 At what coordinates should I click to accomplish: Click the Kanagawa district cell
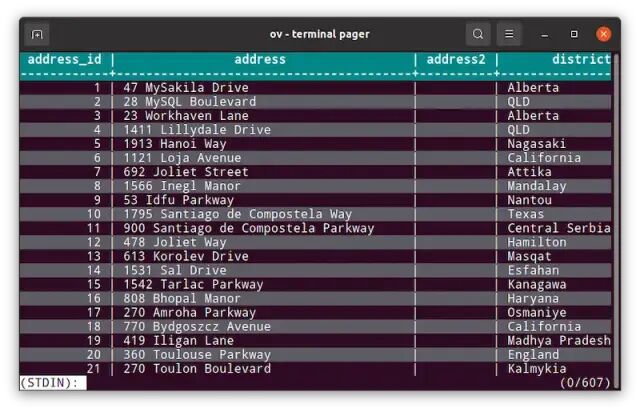pyautogui.click(x=537, y=285)
